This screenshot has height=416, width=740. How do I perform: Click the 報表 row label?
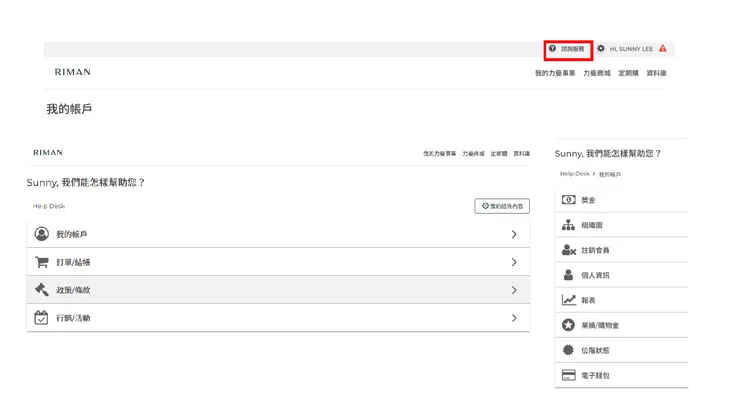click(588, 300)
